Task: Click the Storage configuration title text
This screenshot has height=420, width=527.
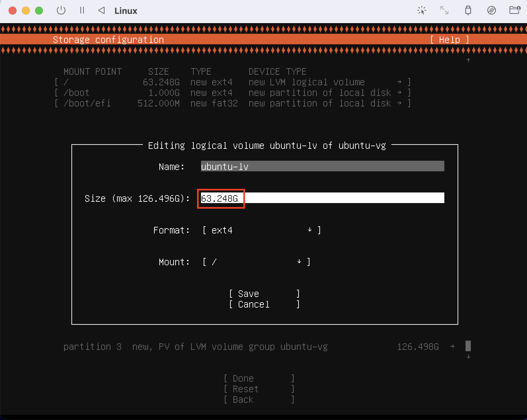Action: pos(108,40)
